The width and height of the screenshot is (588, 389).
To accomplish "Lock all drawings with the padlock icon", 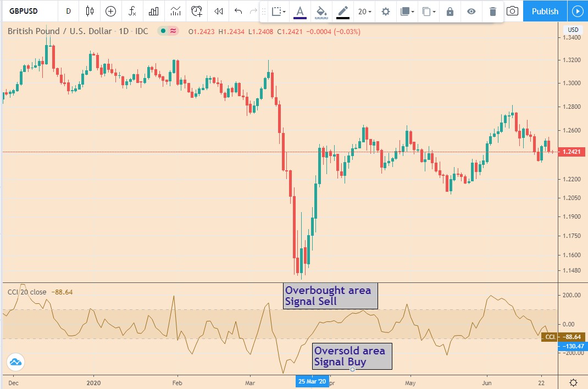I will 449,11.
